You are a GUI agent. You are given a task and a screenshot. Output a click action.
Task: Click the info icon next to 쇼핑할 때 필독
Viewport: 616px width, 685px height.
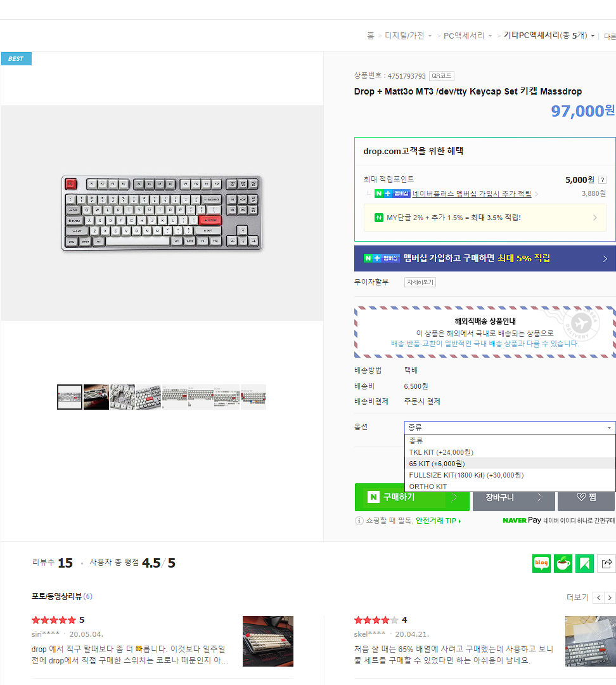click(x=359, y=520)
